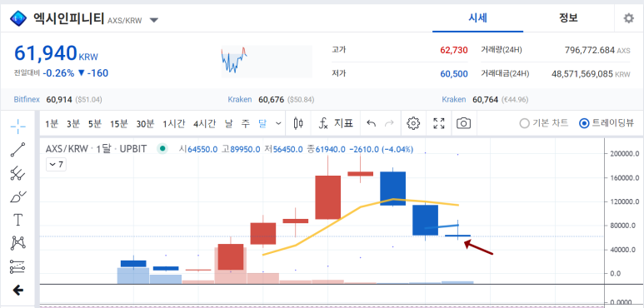Screen dimensions: 644x308
Task: Select the brush drawing tool
Action: click(x=17, y=196)
